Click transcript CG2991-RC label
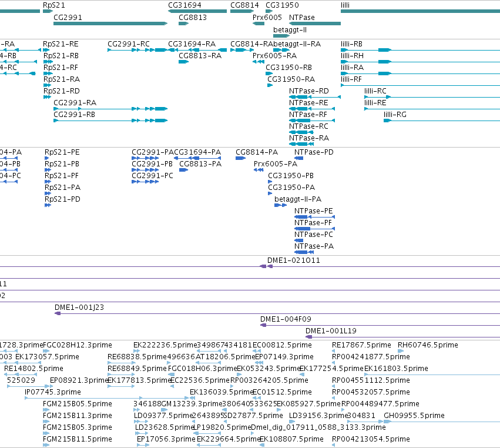Image resolution: width=500 pixels, height=448 pixels. pyautogui.click(x=129, y=44)
